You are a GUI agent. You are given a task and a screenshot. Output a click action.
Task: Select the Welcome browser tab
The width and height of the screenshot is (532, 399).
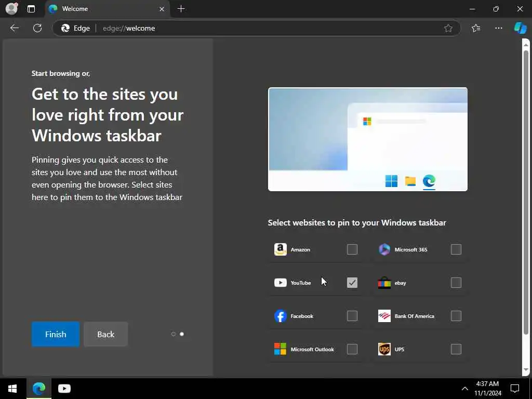(107, 9)
